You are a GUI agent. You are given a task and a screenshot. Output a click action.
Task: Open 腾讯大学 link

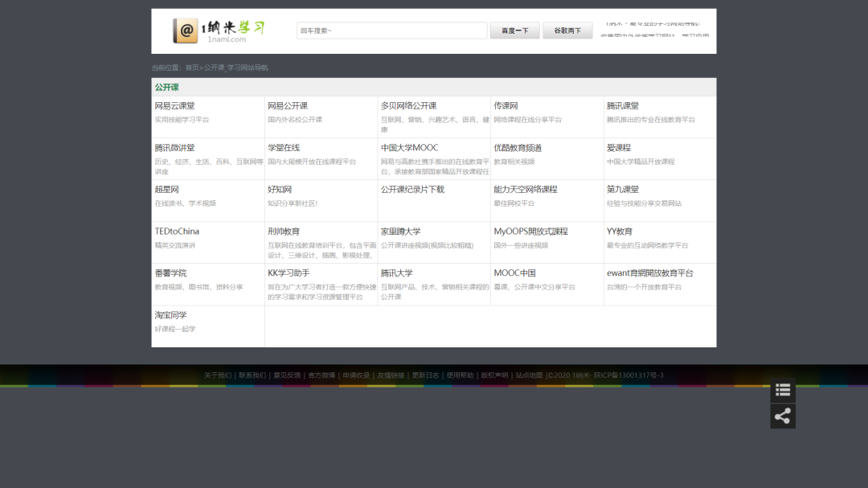coord(397,273)
